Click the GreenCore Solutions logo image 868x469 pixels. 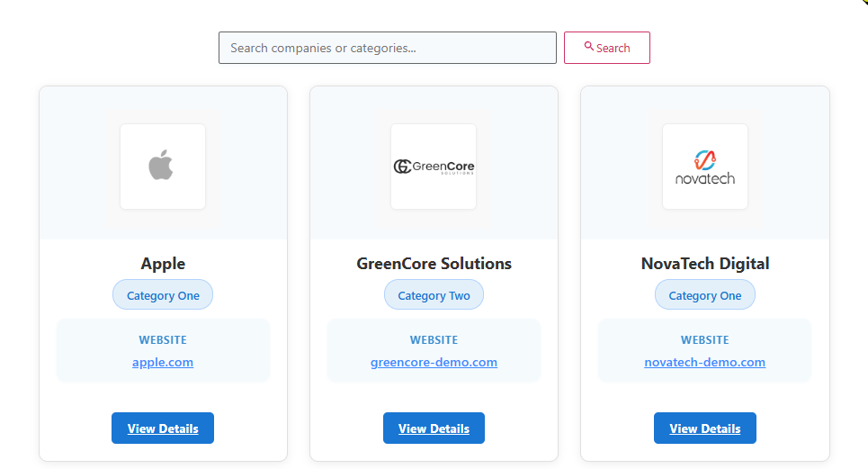434,167
